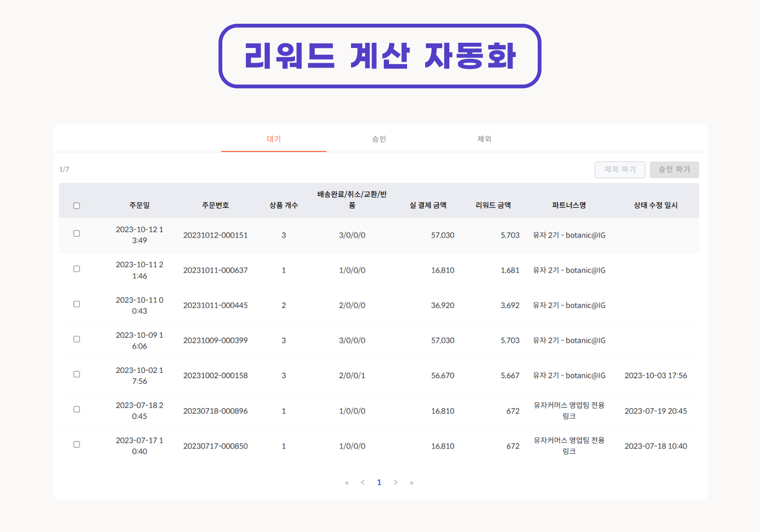Image resolution: width=760 pixels, height=532 pixels.
Task: Click the 주문일 column header
Action: coord(140,205)
